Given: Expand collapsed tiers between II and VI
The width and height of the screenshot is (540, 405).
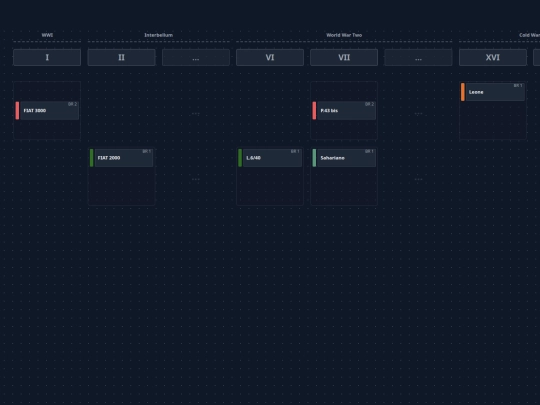Looking at the screenshot, I should coord(196,57).
